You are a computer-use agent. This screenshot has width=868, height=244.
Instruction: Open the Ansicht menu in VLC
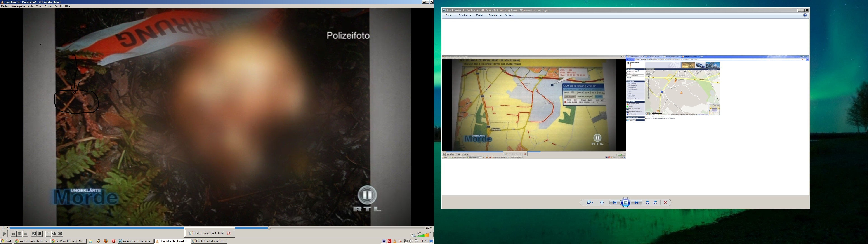(x=59, y=6)
